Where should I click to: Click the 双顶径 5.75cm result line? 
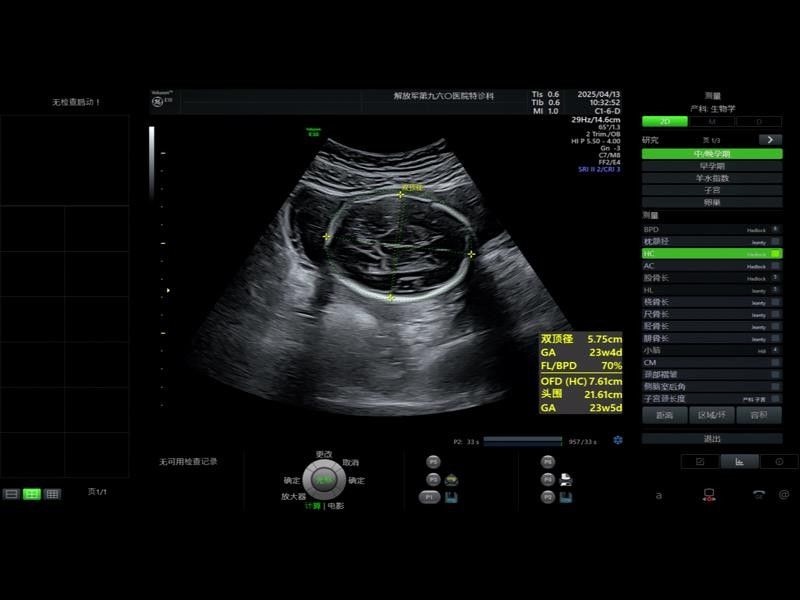tap(581, 339)
